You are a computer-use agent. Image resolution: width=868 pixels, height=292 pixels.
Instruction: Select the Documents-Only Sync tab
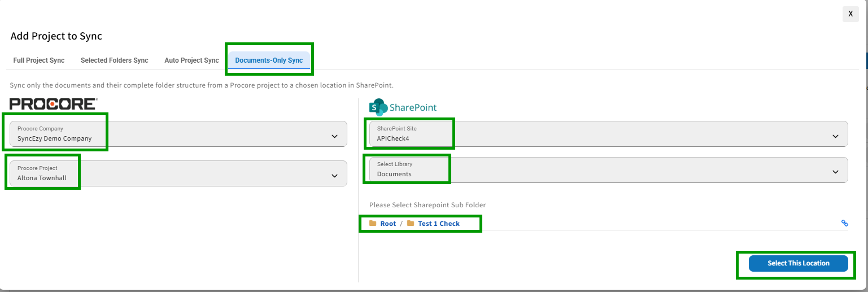pyautogui.click(x=269, y=60)
